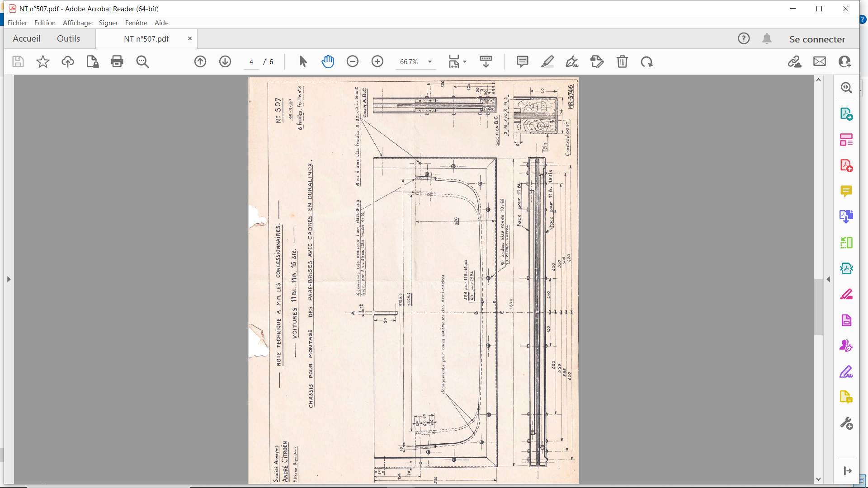This screenshot has height=488, width=868.
Task: Select the Highlight text tool
Action: coord(547,61)
